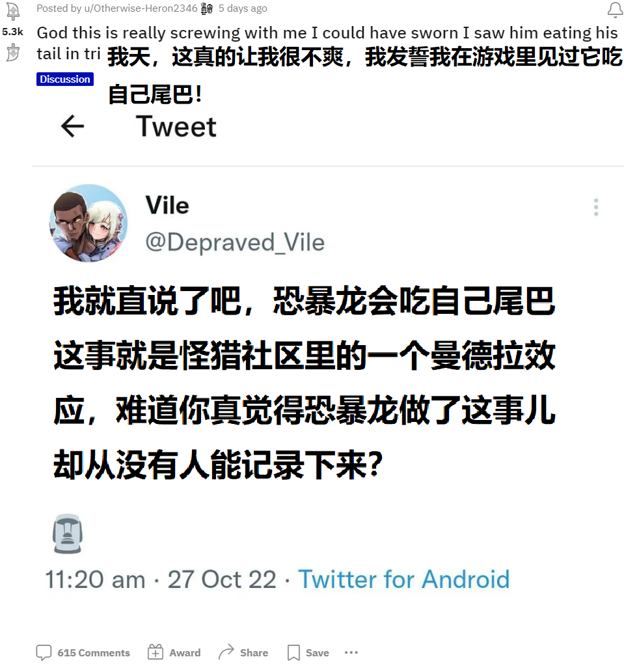Upvote the post with the arrow icon
Viewport: 624px width, 672px height.
[x=13, y=12]
